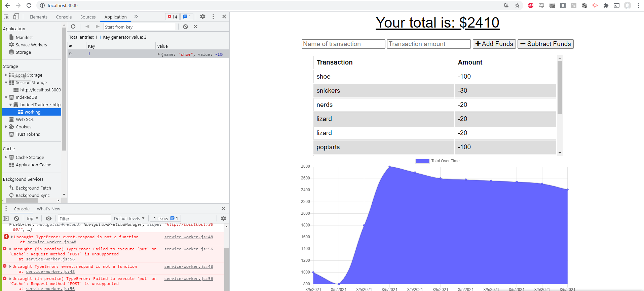Click the Subtract Funds button
Screen dimensions: 644x291
545,44
